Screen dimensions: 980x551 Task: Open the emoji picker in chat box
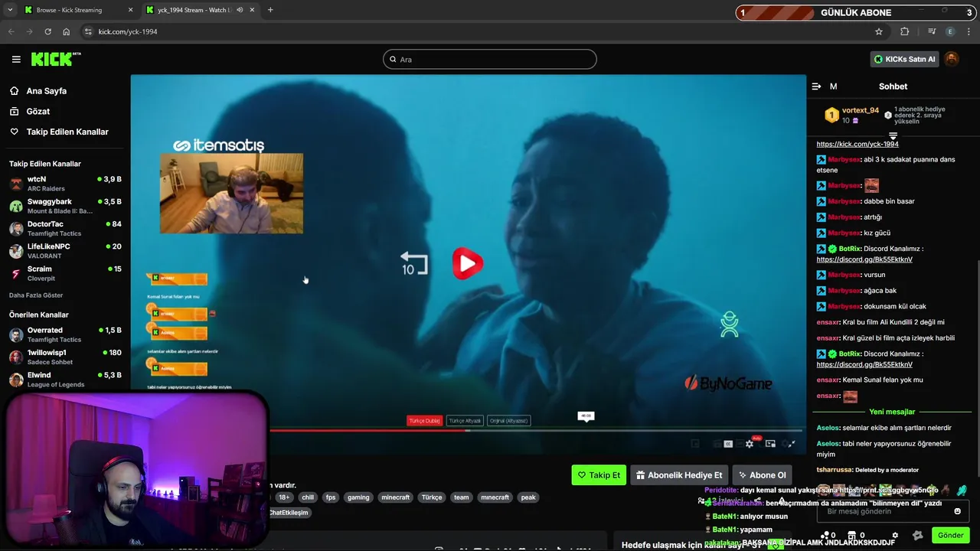point(957,511)
